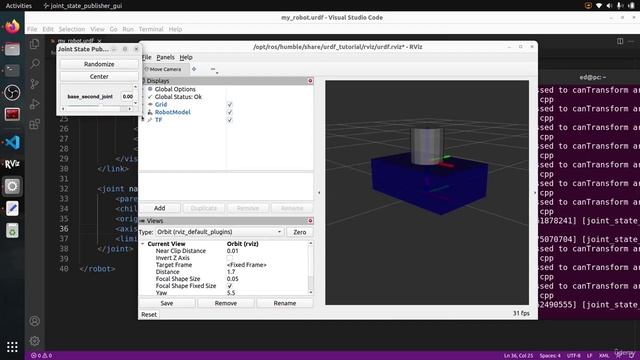640x360 pixels.
Task: Expand the TF display tree item
Action: pyautogui.click(x=142, y=120)
